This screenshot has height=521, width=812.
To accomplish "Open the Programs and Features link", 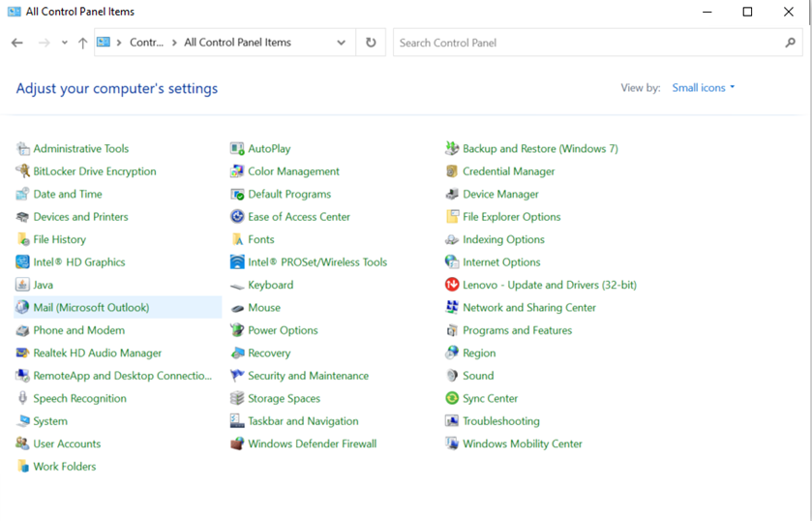I will tap(518, 330).
